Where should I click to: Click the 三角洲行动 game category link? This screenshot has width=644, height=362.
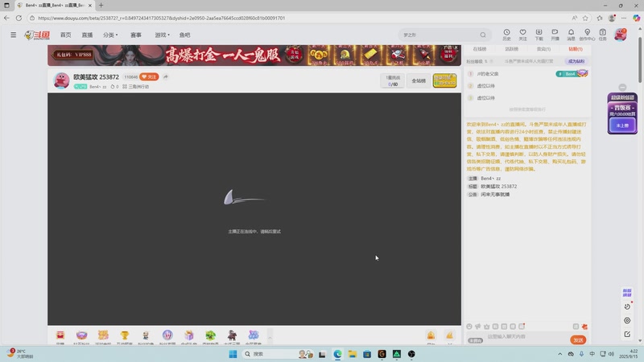(x=136, y=87)
